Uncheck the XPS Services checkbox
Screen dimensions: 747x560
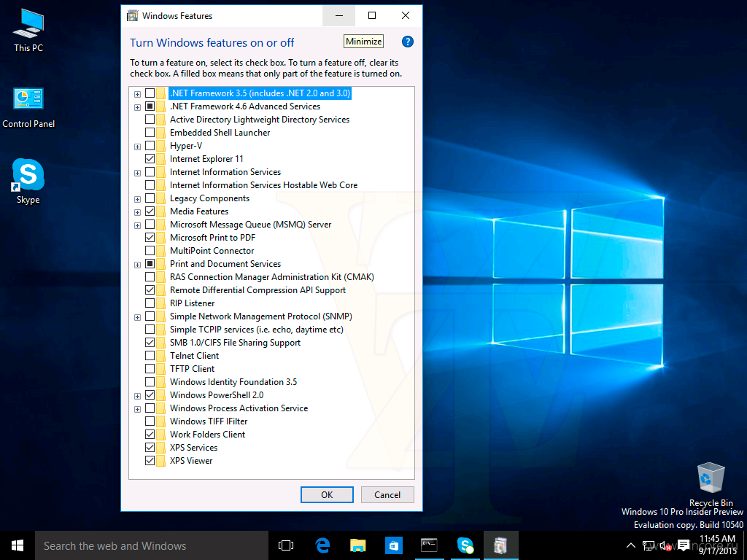(150, 448)
